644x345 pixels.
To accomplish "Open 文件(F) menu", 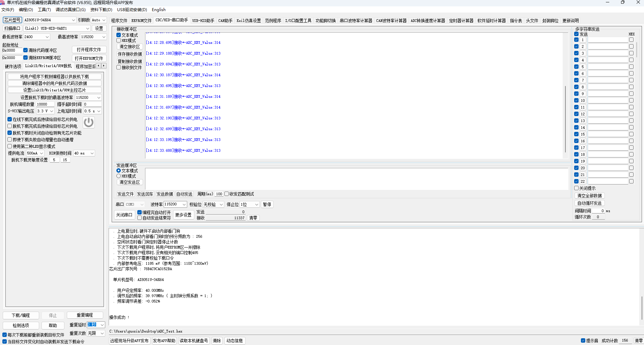I will (x=8, y=10).
